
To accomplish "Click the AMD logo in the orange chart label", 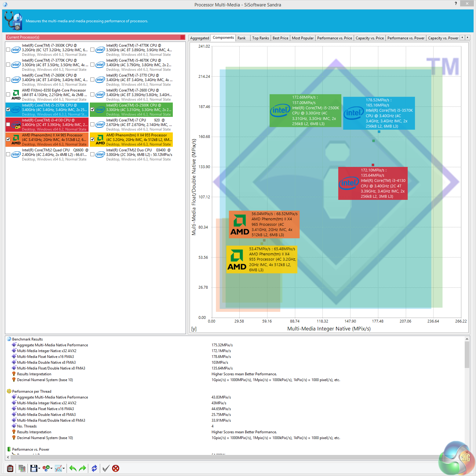I will tap(240, 225).
